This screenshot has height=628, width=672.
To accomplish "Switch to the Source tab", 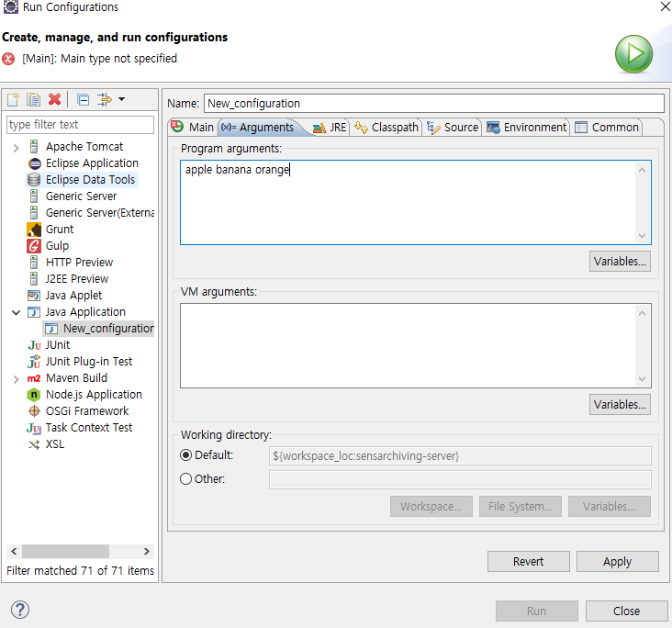I will [453, 128].
